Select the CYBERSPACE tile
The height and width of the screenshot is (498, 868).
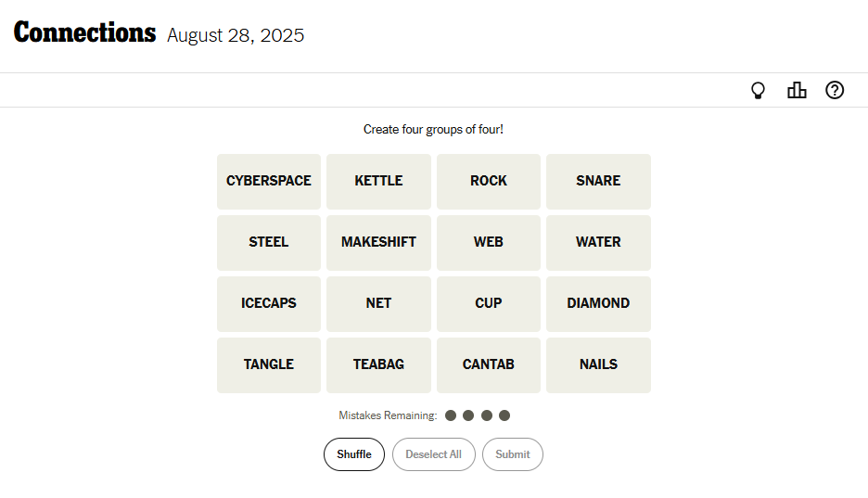tap(269, 181)
